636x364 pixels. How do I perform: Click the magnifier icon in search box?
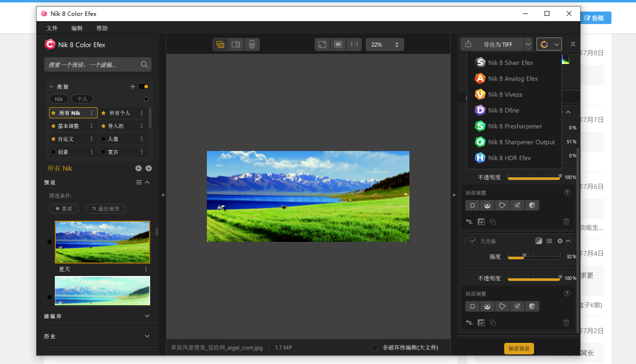click(144, 64)
